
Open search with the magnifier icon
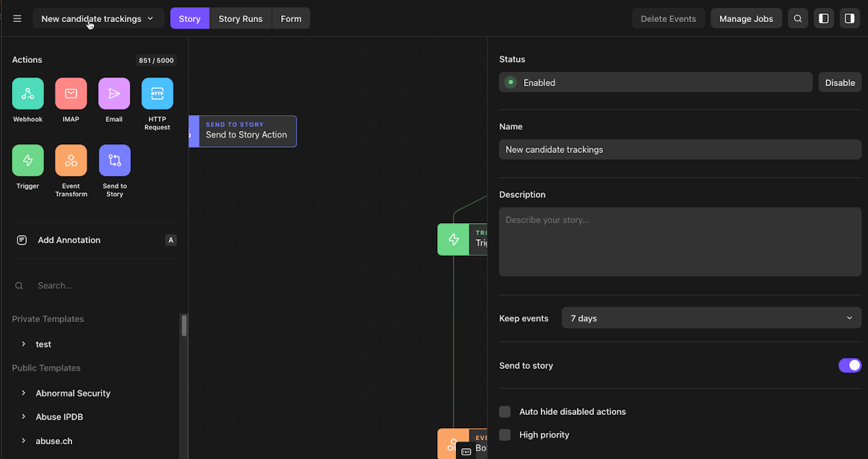798,19
